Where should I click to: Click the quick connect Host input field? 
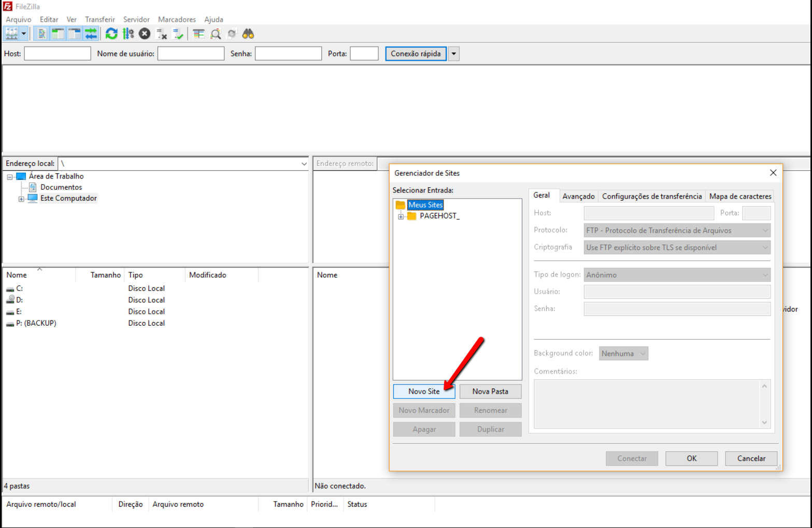pos(58,53)
